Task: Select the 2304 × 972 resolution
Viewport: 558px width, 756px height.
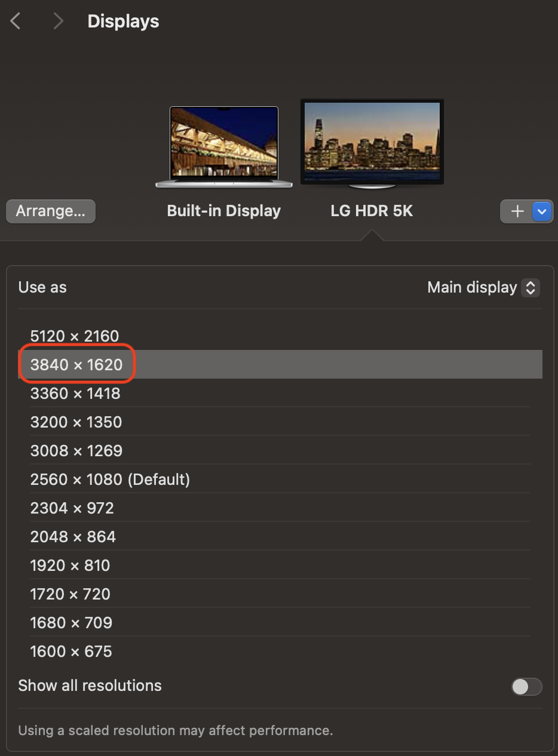Action: coord(72,508)
